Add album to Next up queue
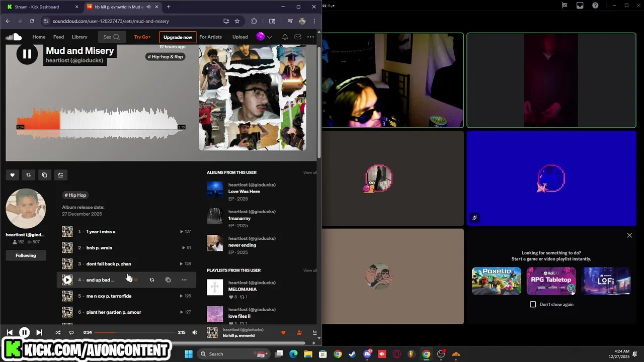The height and width of the screenshot is (362, 644). 60,175
